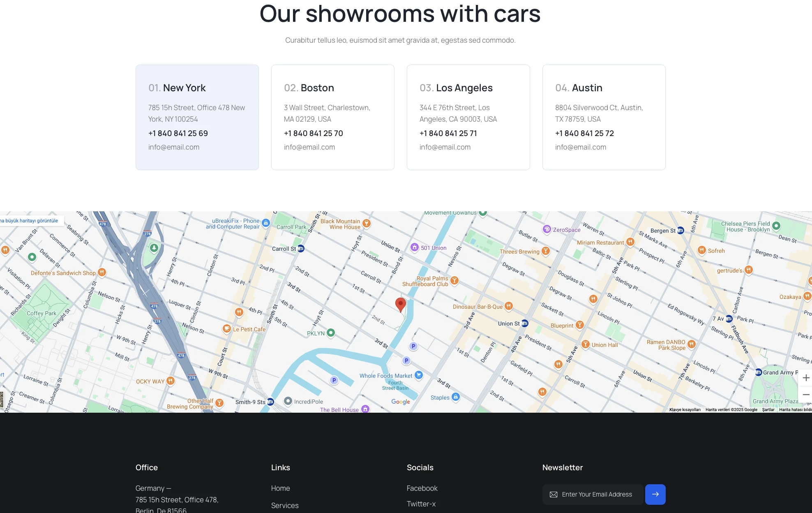
Task: Focus the Enter Your Email Address field
Action: click(x=597, y=494)
